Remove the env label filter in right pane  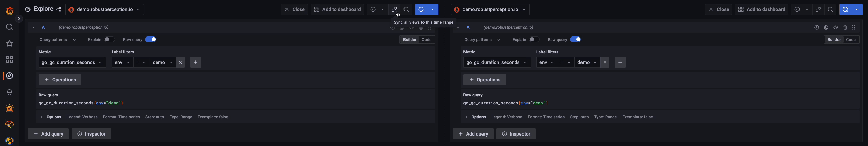point(605,62)
